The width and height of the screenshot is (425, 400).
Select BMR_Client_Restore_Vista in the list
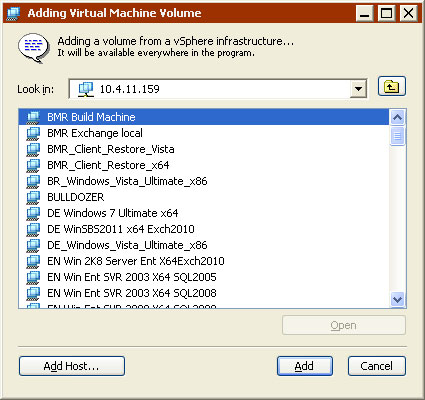coord(204,149)
